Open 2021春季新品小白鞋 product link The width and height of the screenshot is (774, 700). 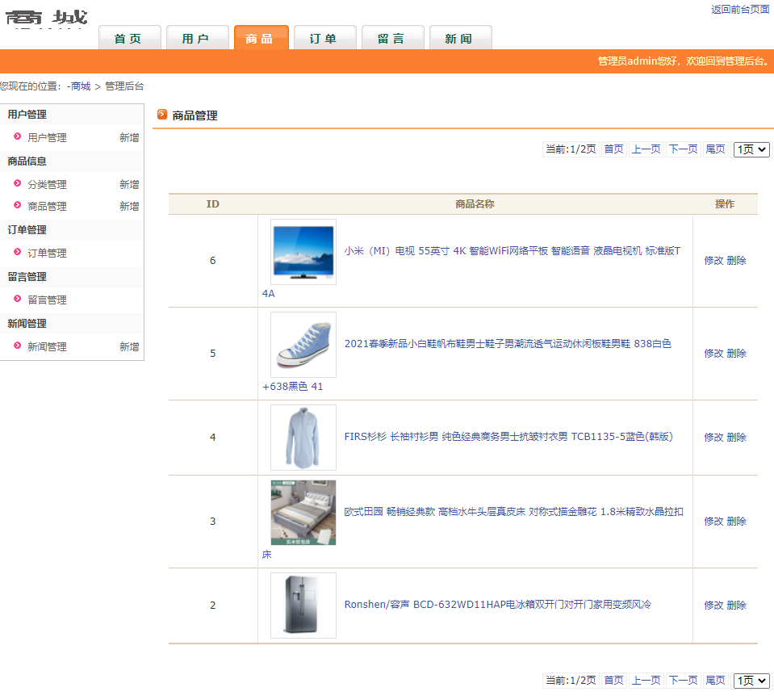coord(508,344)
